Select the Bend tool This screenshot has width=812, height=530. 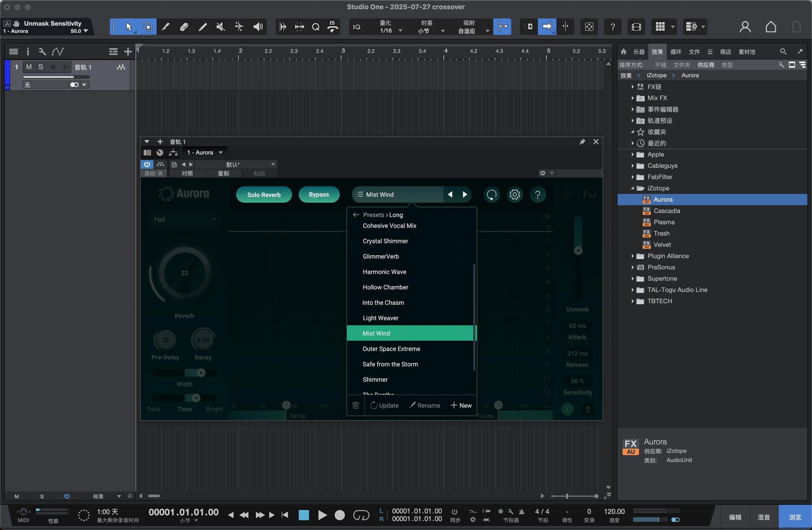pos(239,27)
